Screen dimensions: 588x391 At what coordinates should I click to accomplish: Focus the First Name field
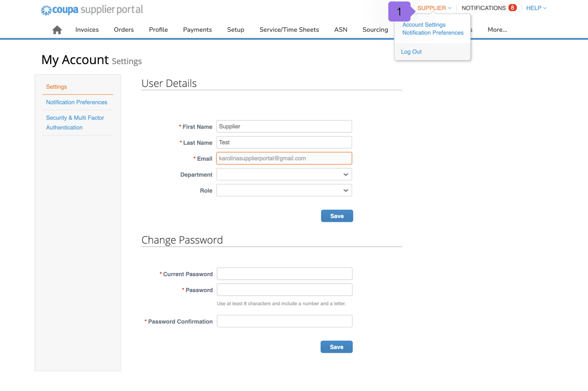click(x=284, y=126)
